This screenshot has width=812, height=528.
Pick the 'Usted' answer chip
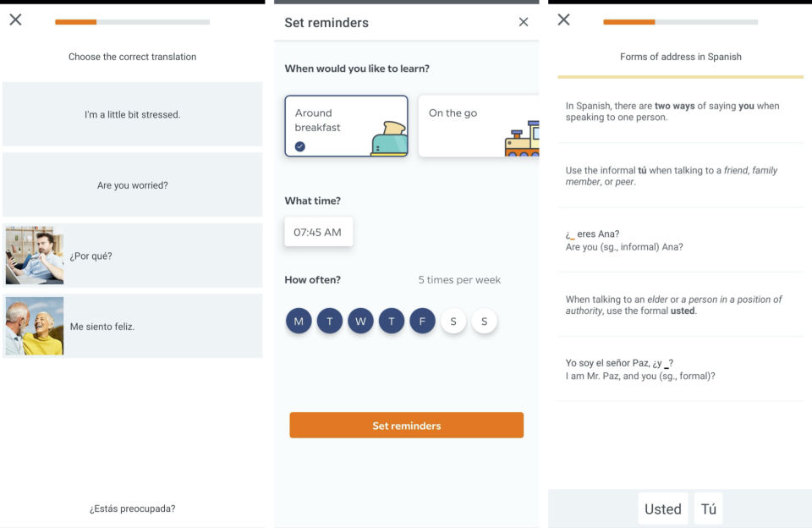662,509
